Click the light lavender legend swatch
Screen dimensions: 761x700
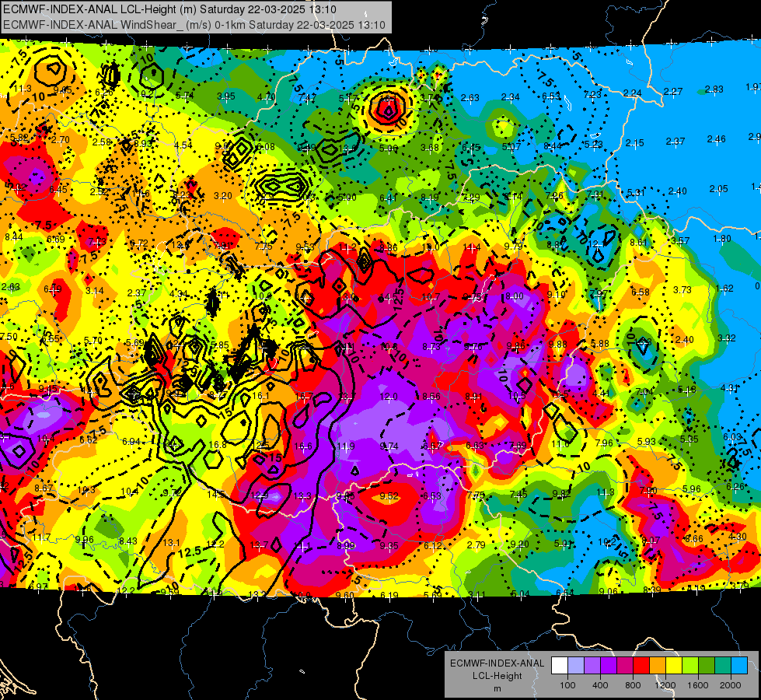click(576, 666)
